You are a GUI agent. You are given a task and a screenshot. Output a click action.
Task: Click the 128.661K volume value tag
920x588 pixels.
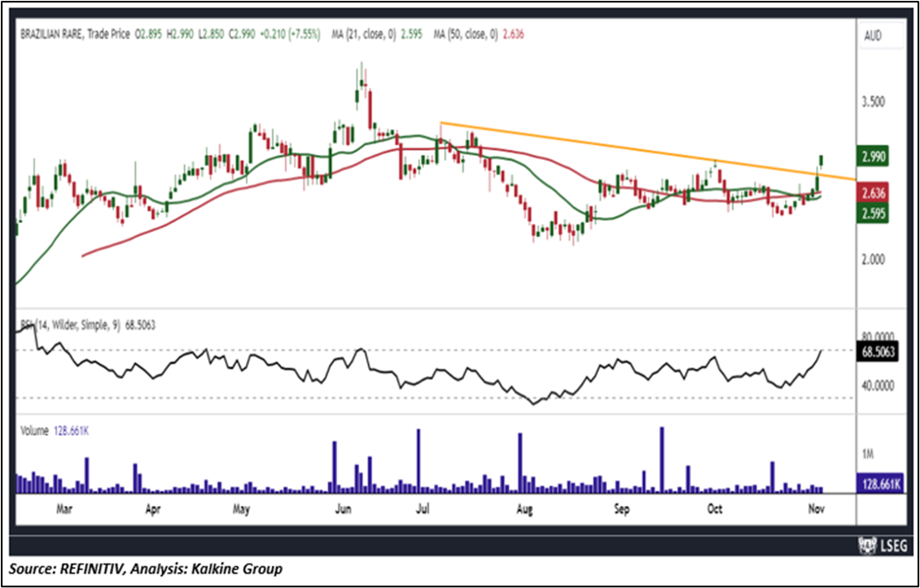pyautogui.click(x=881, y=484)
